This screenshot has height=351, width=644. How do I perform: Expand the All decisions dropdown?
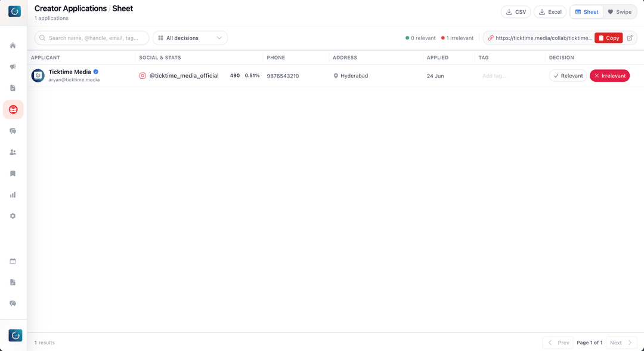[x=190, y=38]
